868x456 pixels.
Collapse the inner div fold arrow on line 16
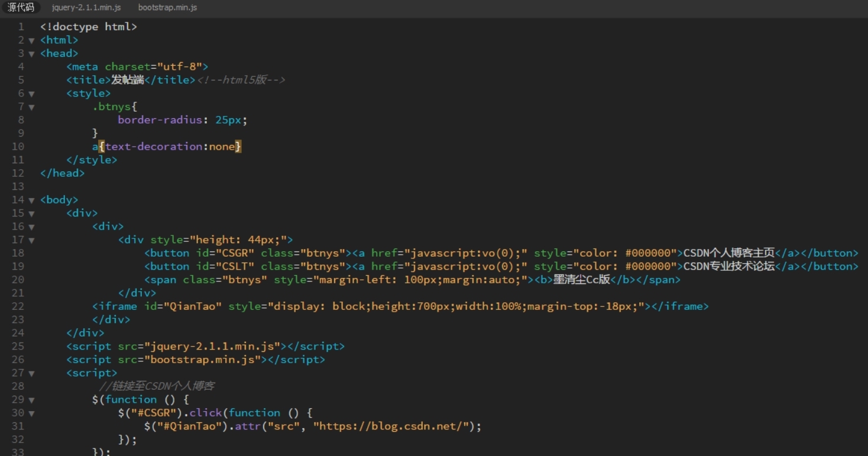pos(31,227)
